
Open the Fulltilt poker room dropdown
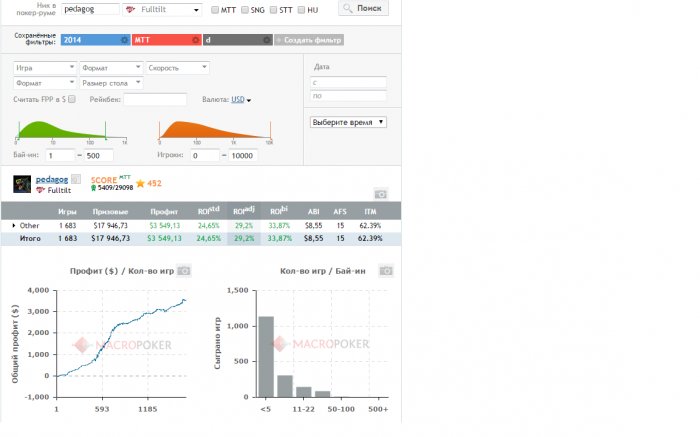click(162, 9)
